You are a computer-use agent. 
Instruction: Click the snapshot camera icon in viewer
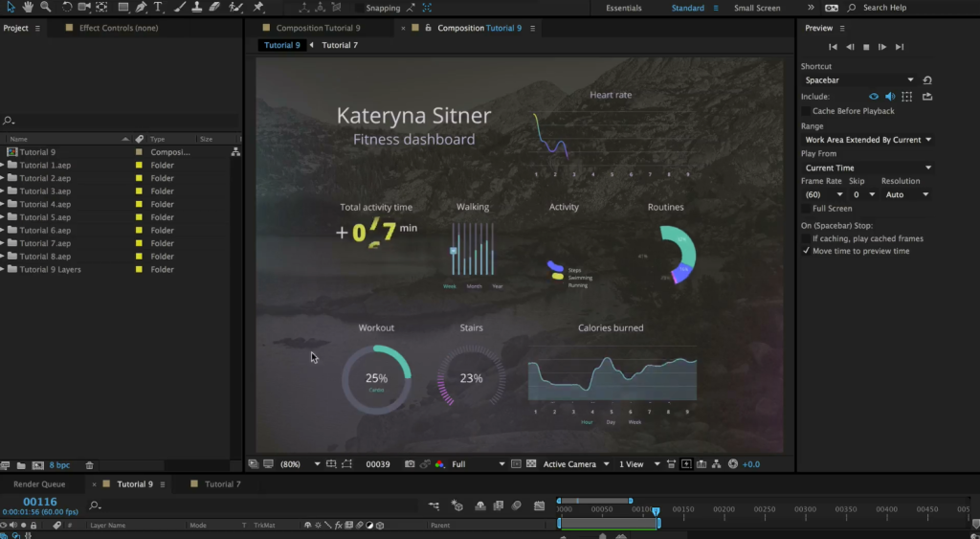[x=410, y=464]
